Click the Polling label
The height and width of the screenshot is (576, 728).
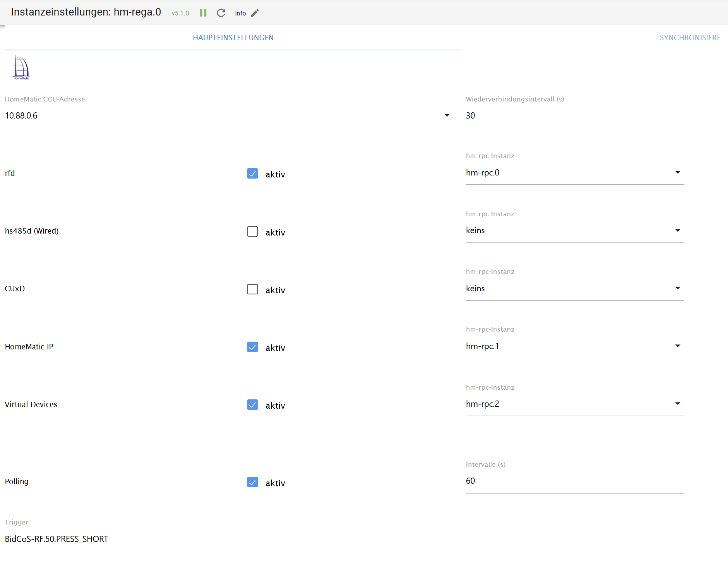[17, 481]
